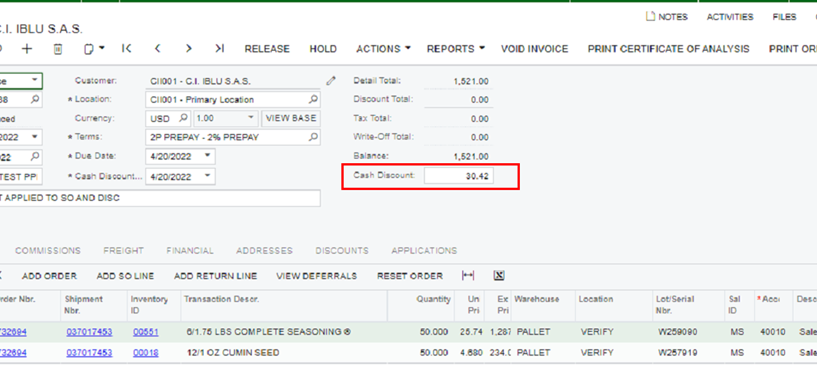Click PRINT CERTIFICATE OF ANALYSIS

pos(669,49)
